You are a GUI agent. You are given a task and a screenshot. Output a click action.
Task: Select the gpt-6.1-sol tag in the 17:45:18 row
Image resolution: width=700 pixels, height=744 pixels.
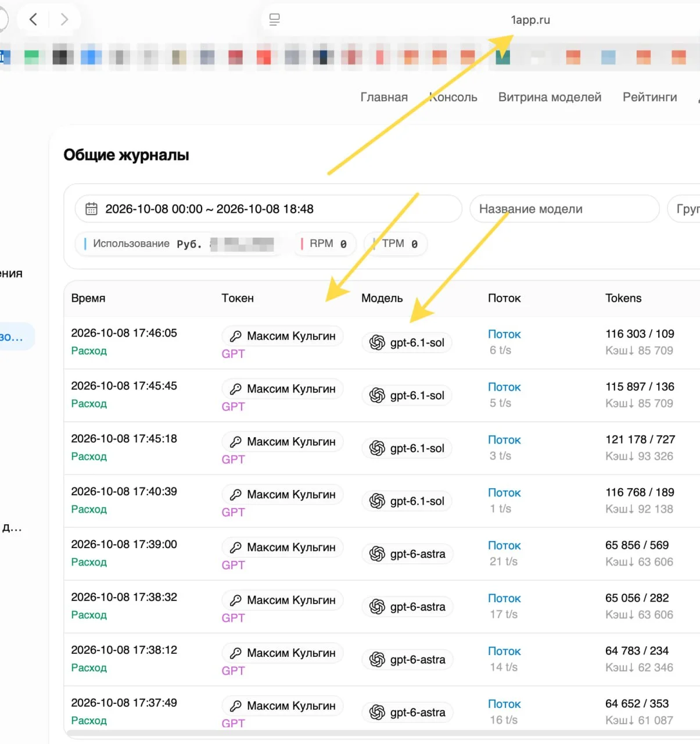coord(407,448)
